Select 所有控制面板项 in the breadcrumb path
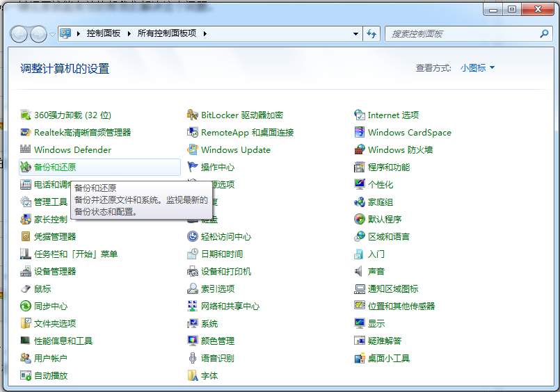 [x=167, y=33]
